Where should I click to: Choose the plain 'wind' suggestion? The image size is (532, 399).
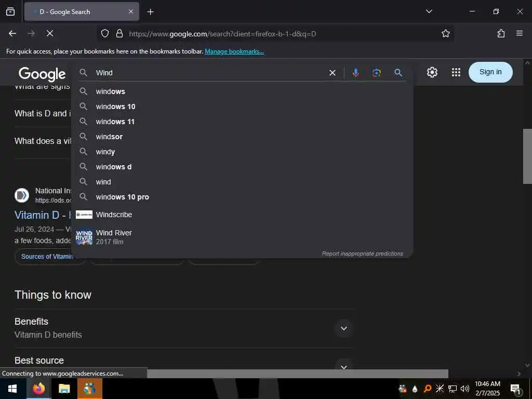[242, 182]
